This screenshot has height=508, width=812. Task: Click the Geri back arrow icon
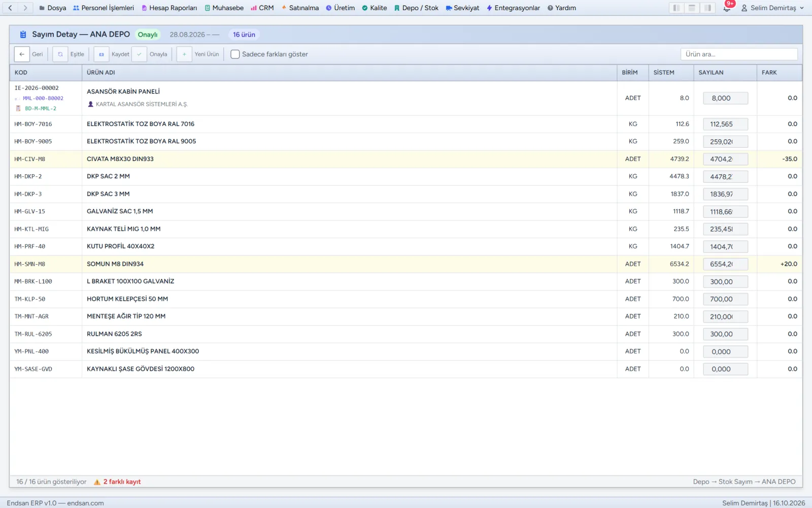[x=22, y=54]
